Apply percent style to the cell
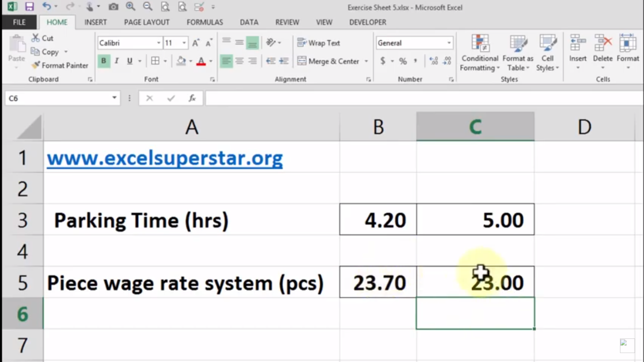Image resolution: width=644 pixels, height=362 pixels. click(x=403, y=61)
